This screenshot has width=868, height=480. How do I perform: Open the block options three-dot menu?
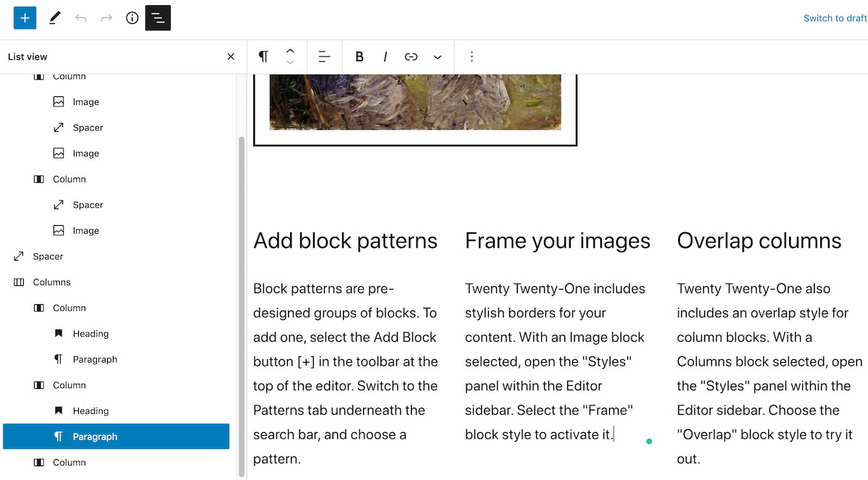coord(472,56)
